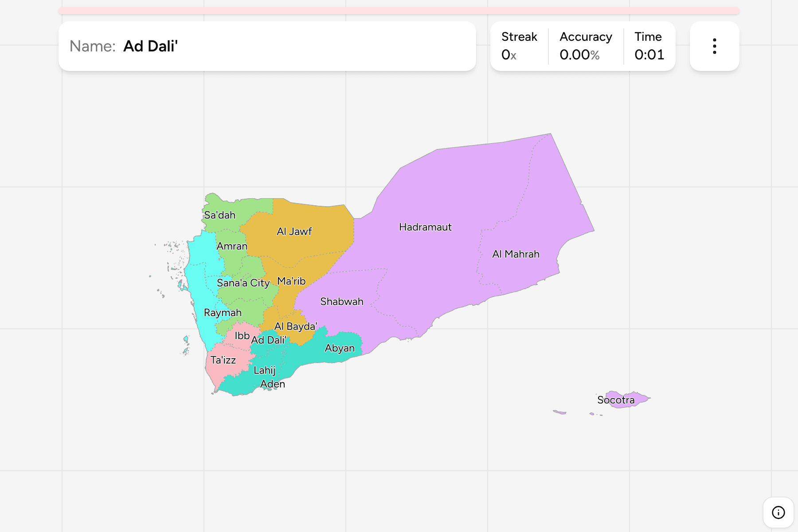Viewport: 798px width, 532px height.
Task: Select the Amran governorate
Action: pyautogui.click(x=232, y=246)
